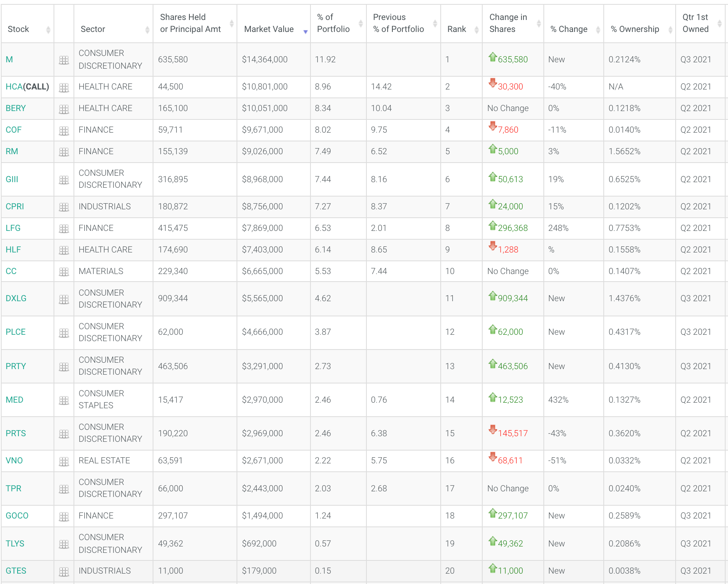Open the grid icon in the HLF row

[x=64, y=250]
